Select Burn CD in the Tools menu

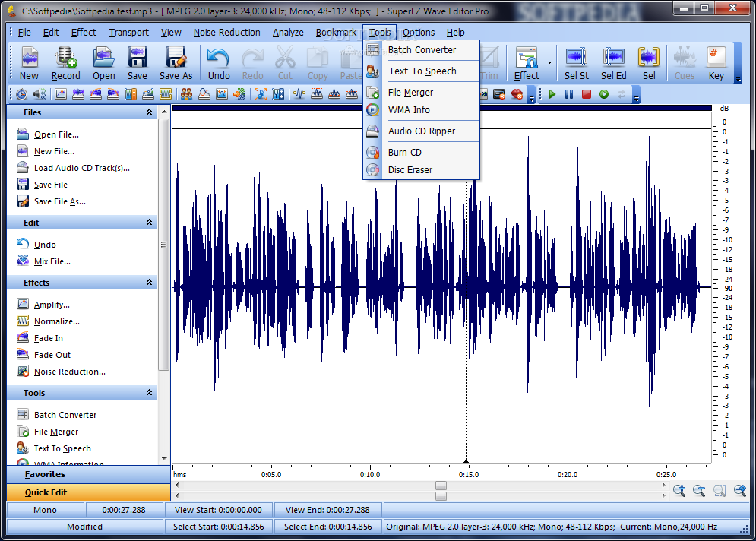(x=422, y=153)
